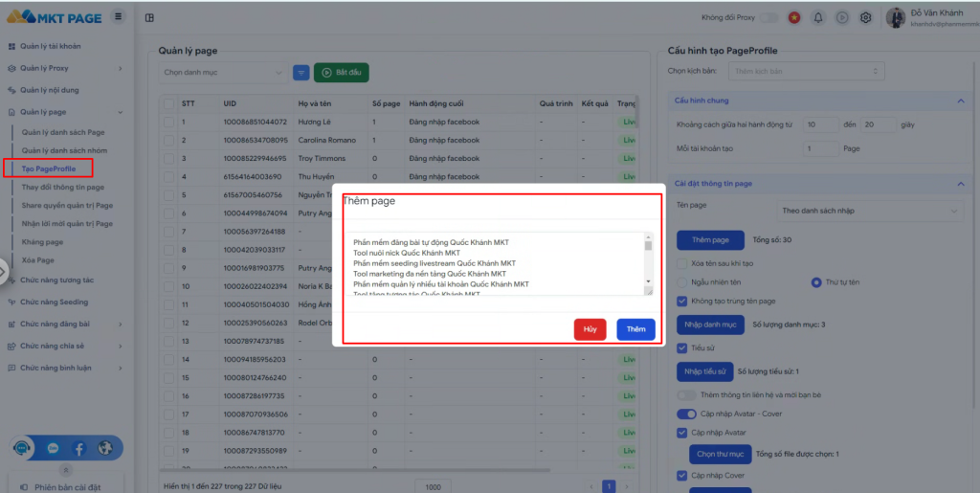Uncheck the Tiểu sử checkbox

tap(681, 348)
